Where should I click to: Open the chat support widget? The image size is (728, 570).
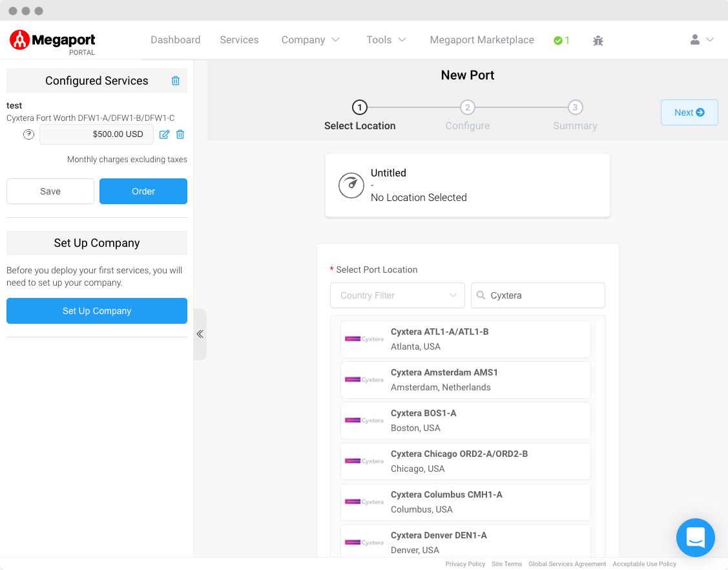(x=696, y=538)
